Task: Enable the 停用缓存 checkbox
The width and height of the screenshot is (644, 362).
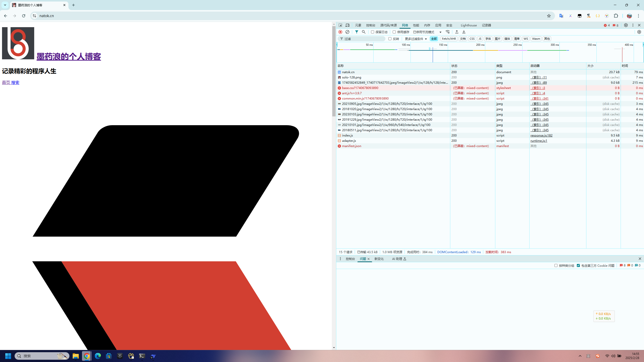Action: tap(394, 32)
